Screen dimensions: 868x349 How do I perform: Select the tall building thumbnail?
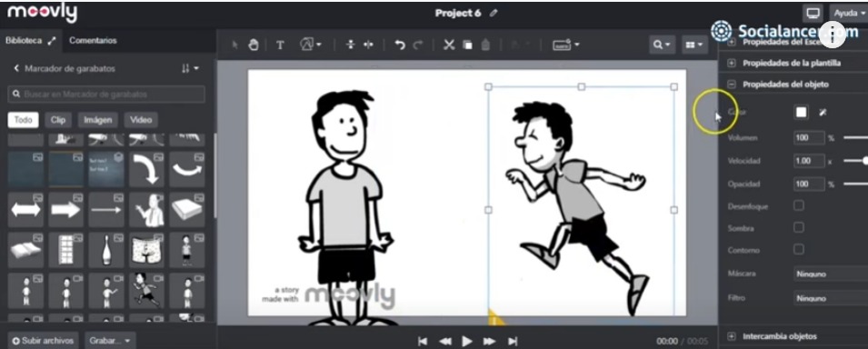coord(65,250)
